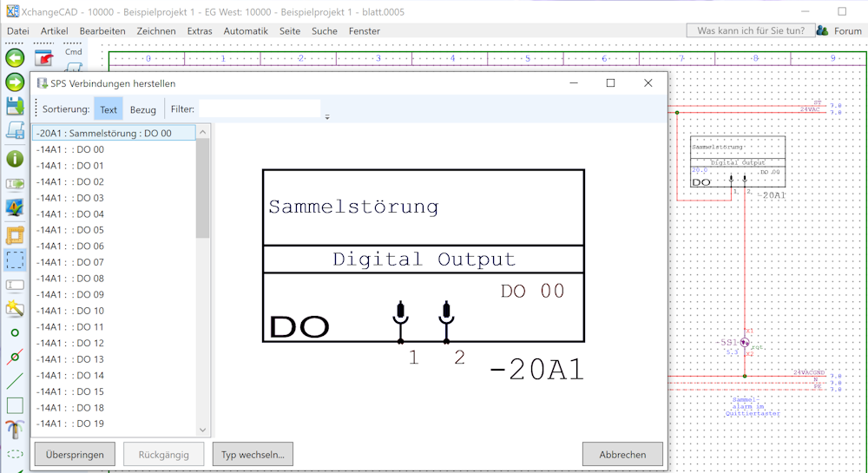Viewport: 868px width, 473px height.
Task: Click the Forum user icon
Action: click(822, 30)
